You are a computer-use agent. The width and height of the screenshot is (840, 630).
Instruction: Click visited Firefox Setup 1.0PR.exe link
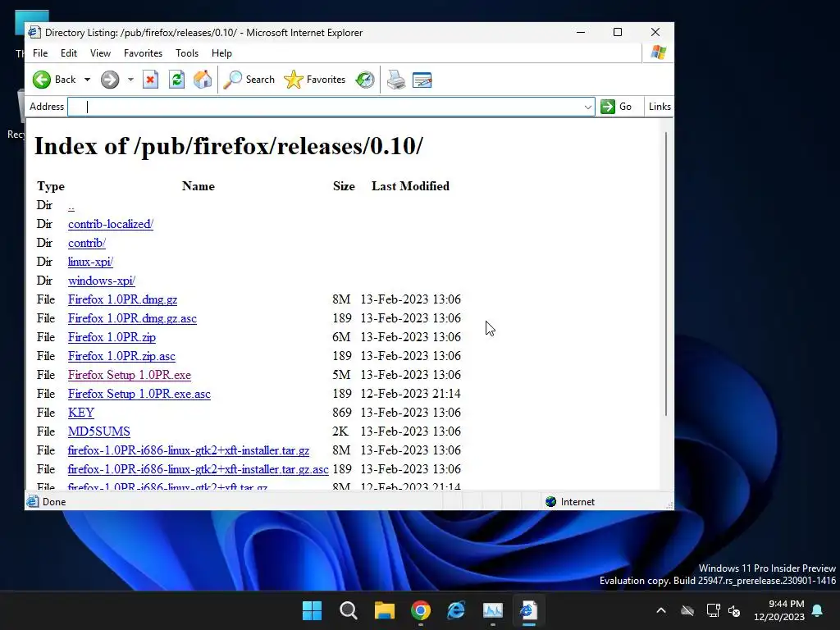pos(129,375)
